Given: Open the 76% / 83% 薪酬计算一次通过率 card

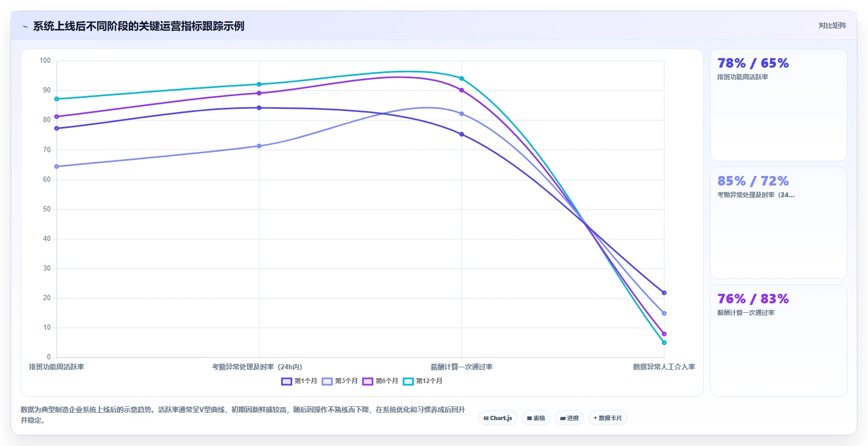Looking at the screenshot, I should coord(778,341).
